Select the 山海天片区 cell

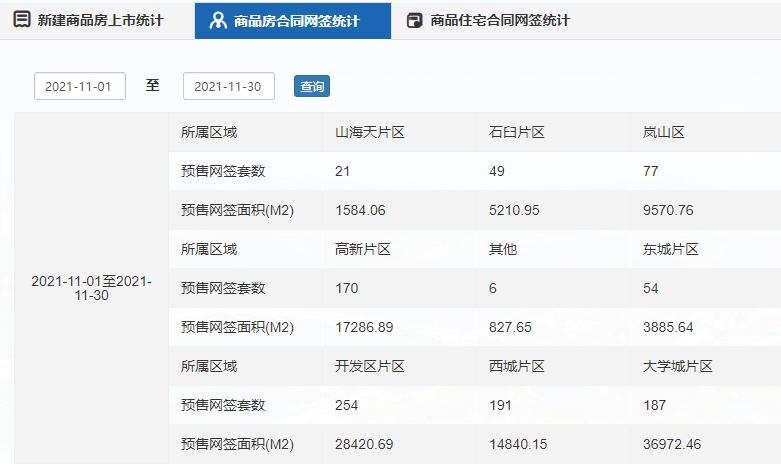point(399,132)
